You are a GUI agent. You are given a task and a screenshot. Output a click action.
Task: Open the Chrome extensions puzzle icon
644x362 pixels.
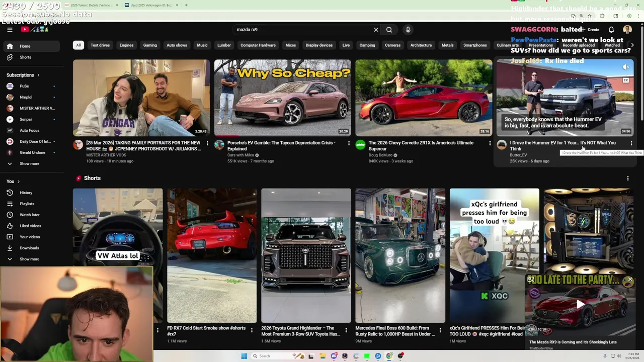[x=603, y=16]
